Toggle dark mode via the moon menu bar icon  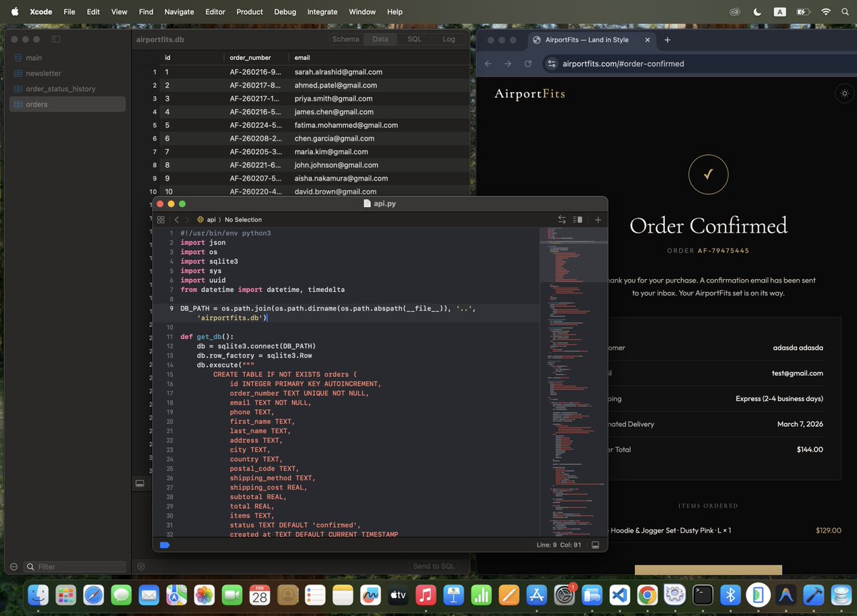pos(758,11)
